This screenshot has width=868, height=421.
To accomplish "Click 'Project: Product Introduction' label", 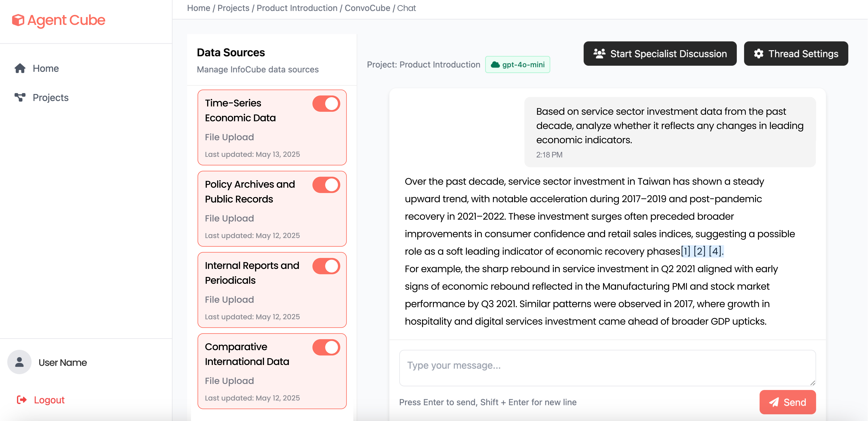I will (423, 65).
